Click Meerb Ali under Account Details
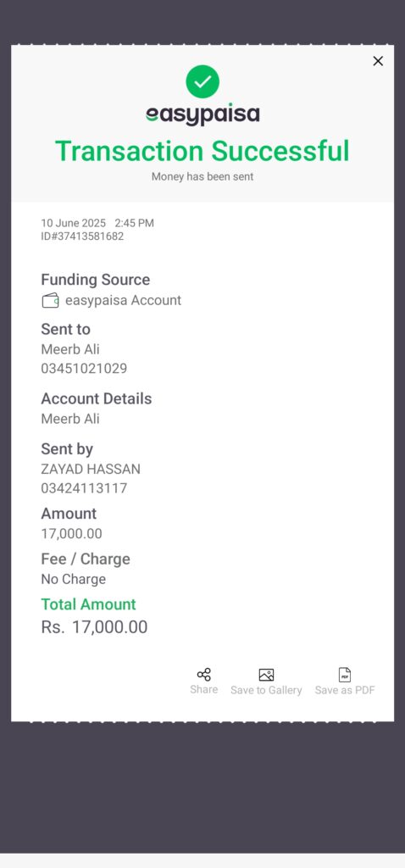405x868 pixels. click(70, 419)
